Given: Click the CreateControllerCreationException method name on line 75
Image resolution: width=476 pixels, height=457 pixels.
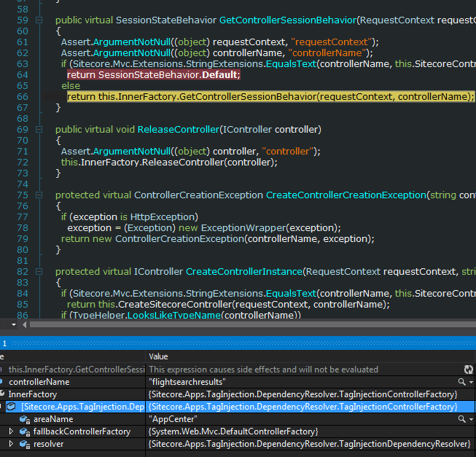Looking at the screenshot, I should (x=346, y=195).
